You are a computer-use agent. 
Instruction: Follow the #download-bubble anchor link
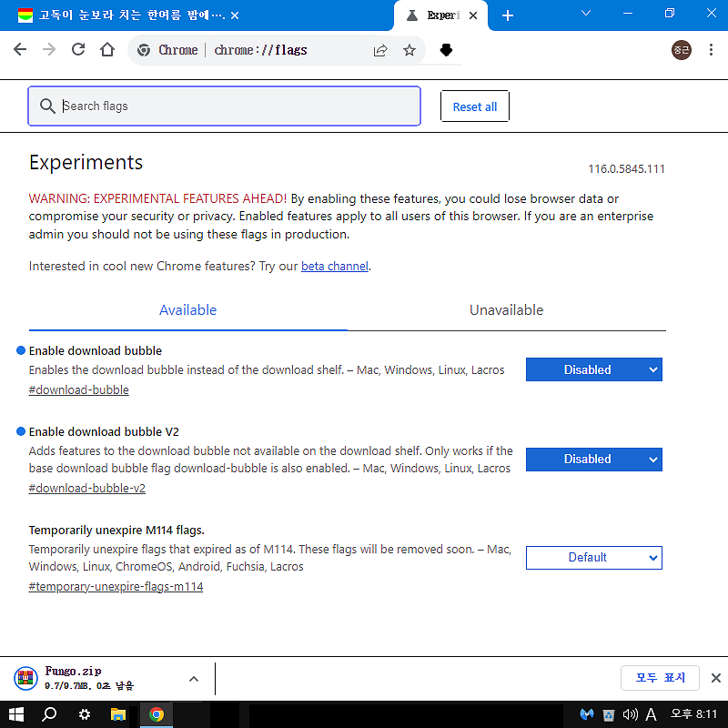[78, 390]
